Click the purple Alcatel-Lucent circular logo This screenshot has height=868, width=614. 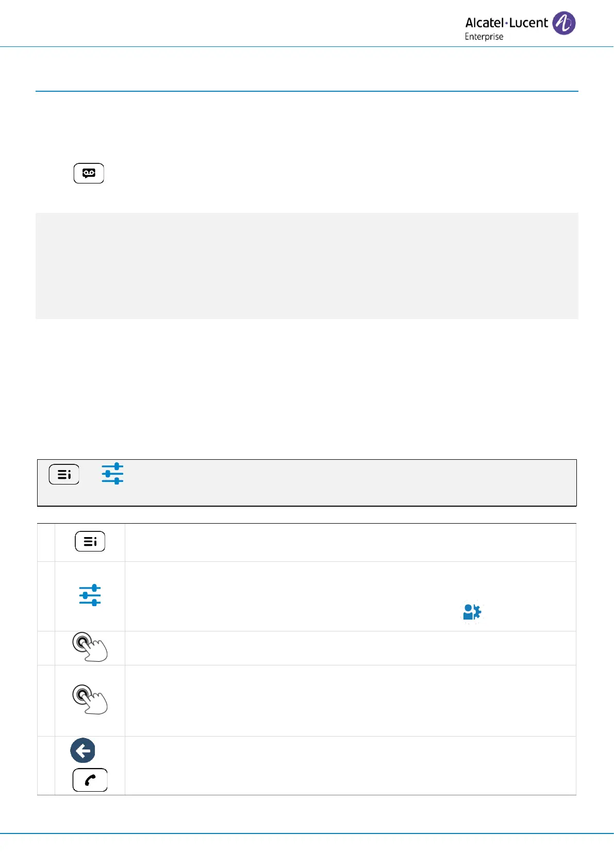coord(563,23)
